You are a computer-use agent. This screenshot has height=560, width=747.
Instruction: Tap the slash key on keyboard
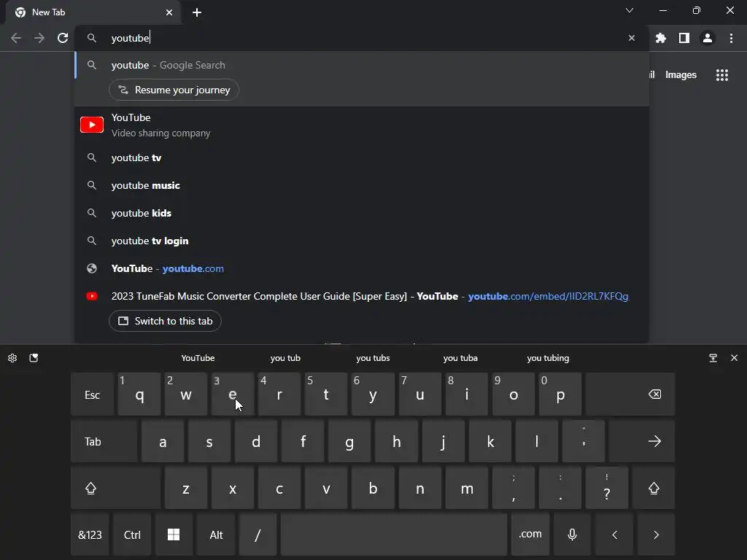(258, 534)
